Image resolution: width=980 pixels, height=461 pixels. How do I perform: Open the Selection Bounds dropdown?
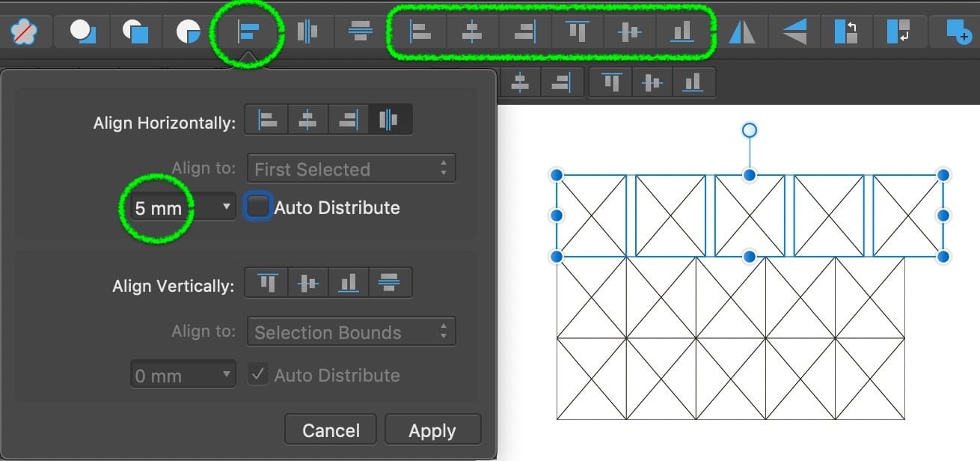[352, 332]
